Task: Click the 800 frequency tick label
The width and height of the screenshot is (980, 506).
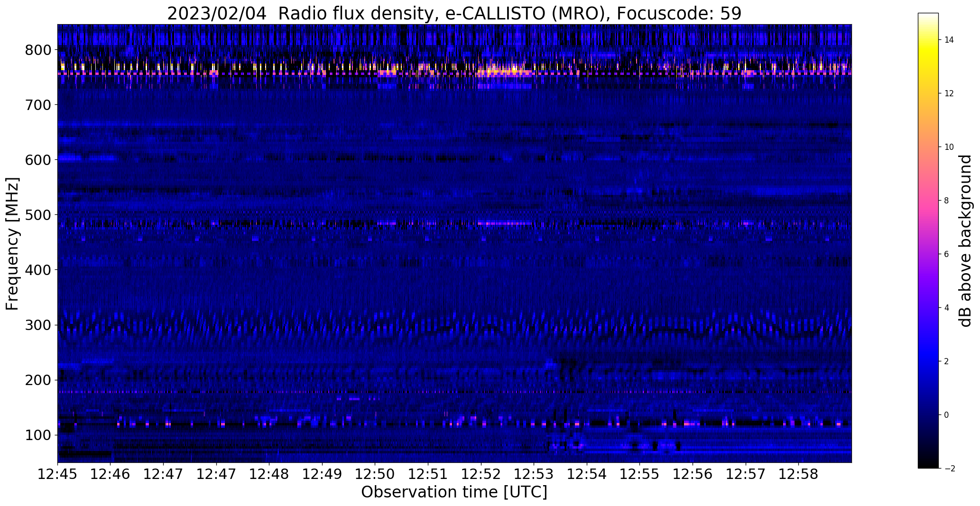Action: [38, 50]
